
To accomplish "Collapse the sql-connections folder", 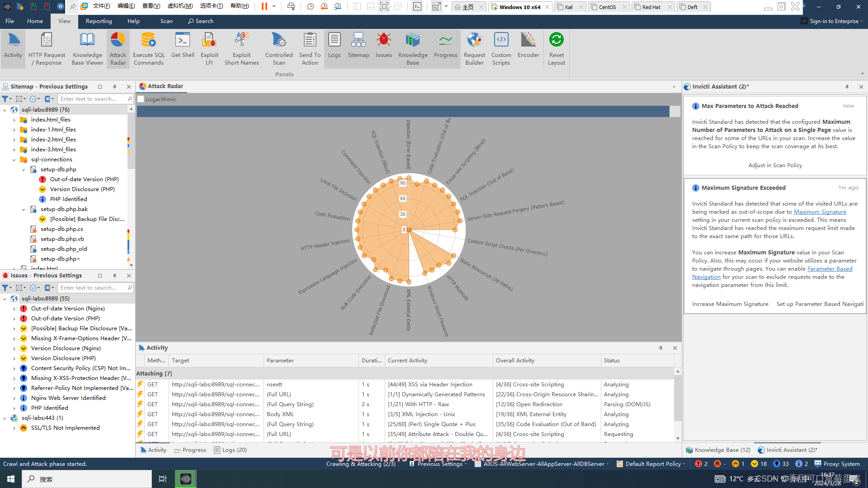I will [x=14, y=160].
